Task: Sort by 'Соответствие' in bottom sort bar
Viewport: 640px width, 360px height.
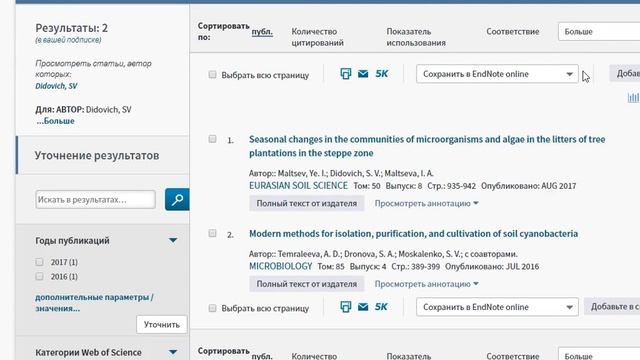Action: click(x=513, y=356)
